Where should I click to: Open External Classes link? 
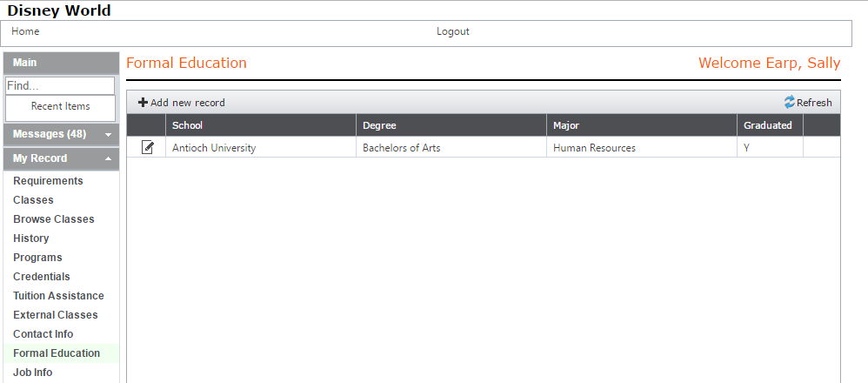pos(56,315)
